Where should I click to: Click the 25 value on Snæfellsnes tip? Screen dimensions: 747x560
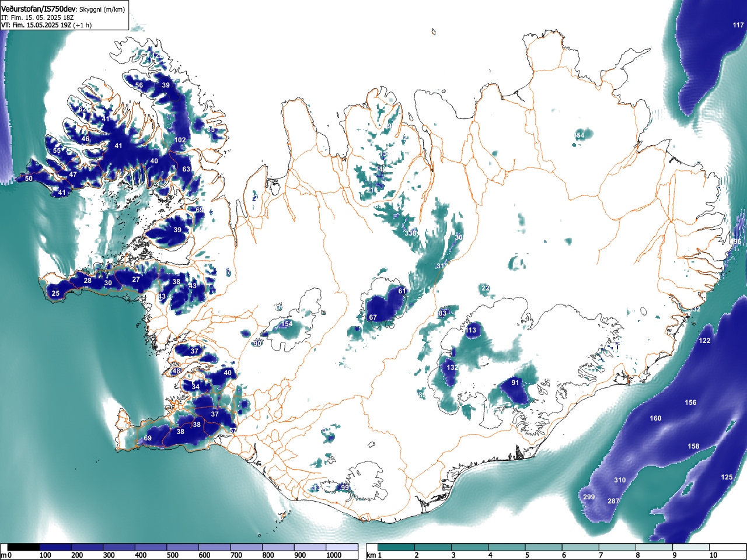(x=55, y=293)
